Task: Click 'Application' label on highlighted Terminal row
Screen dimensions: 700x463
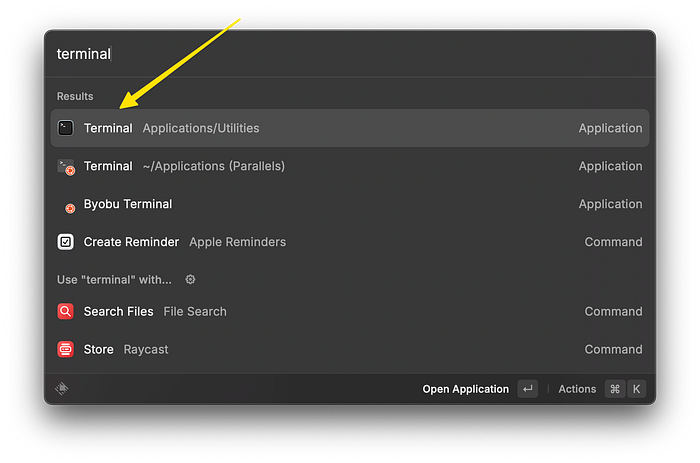Action: coord(610,128)
